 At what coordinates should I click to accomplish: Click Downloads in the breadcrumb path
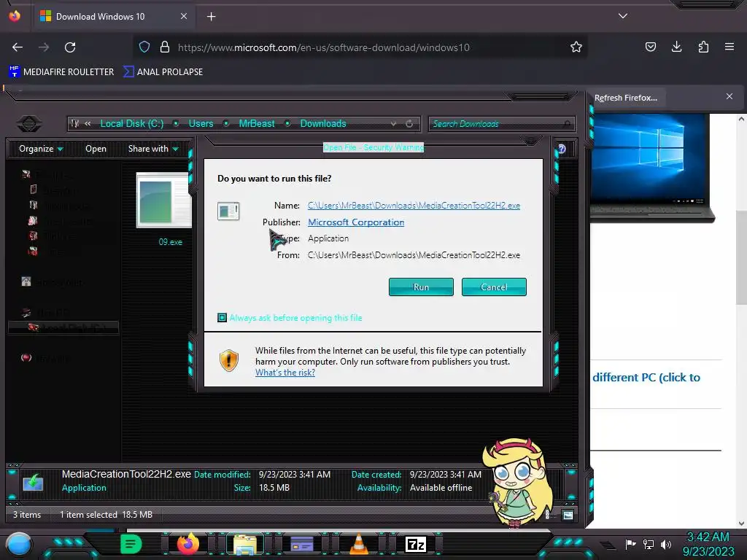pos(323,124)
